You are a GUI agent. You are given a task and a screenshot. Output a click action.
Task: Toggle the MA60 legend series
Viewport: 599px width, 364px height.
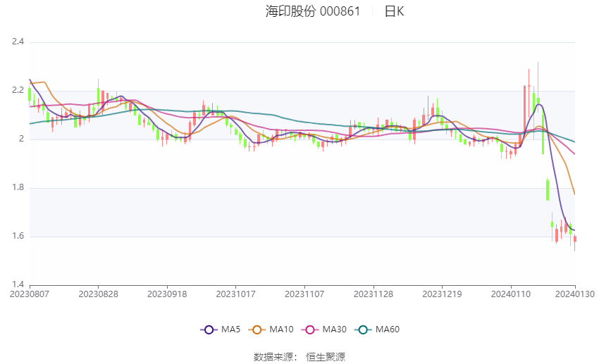click(377, 330)
